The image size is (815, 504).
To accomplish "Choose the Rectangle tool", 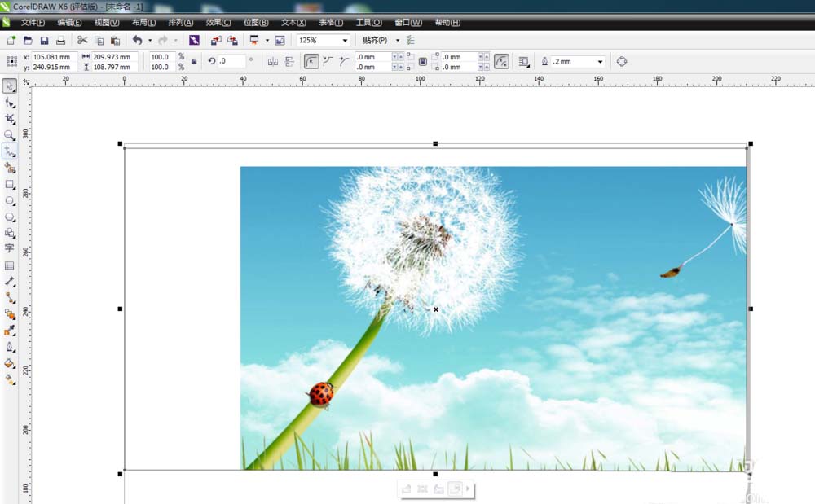I will pyautogui.click(x=10, y=184).
